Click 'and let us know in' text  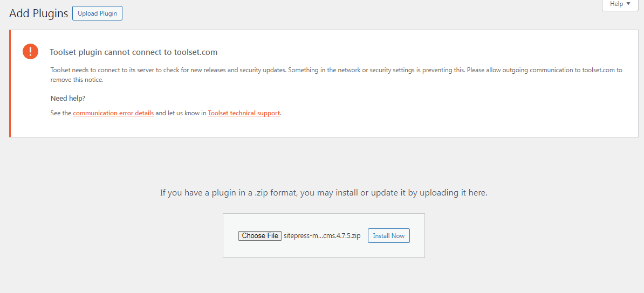coord(181,113)
